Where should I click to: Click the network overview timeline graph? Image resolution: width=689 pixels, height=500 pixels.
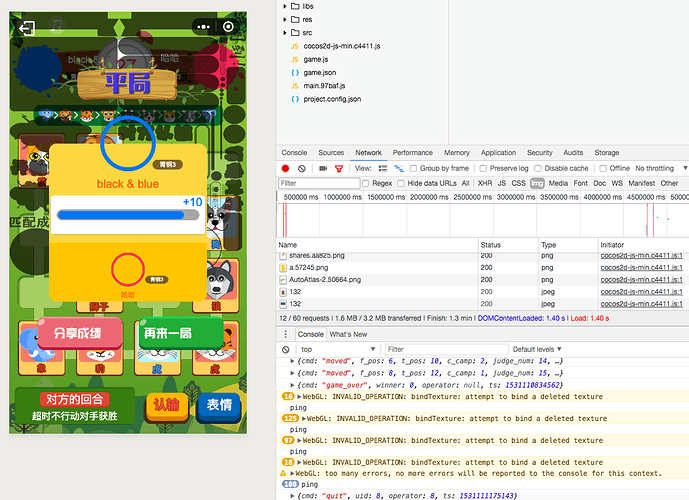coord(482,220)
